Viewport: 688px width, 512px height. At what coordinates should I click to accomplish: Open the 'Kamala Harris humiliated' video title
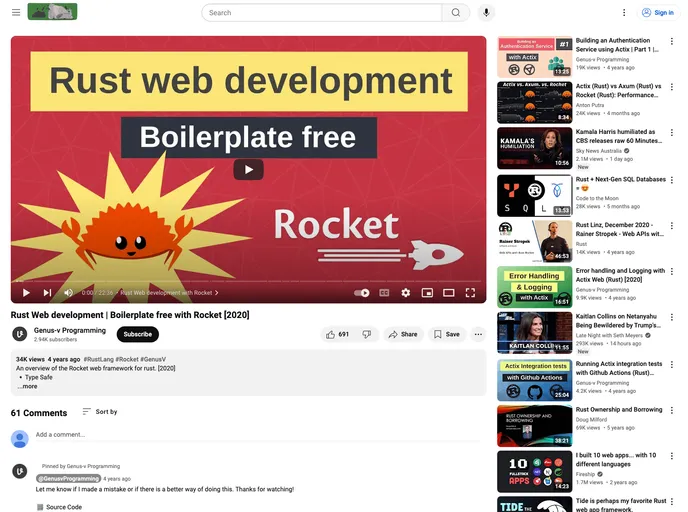click(x=619, y=136)
